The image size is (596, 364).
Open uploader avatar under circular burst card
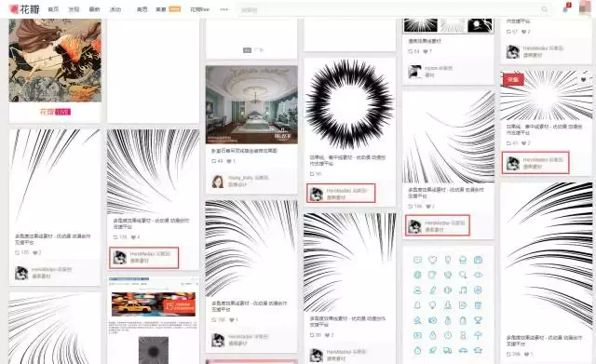pyautogui.click(x=317, y=194)
